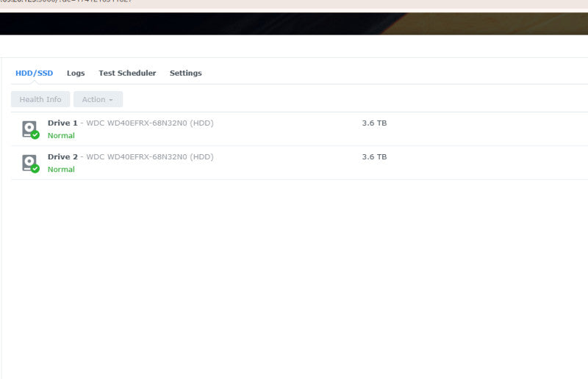Click the WDC model text of Drive 2

click(150, 156)
